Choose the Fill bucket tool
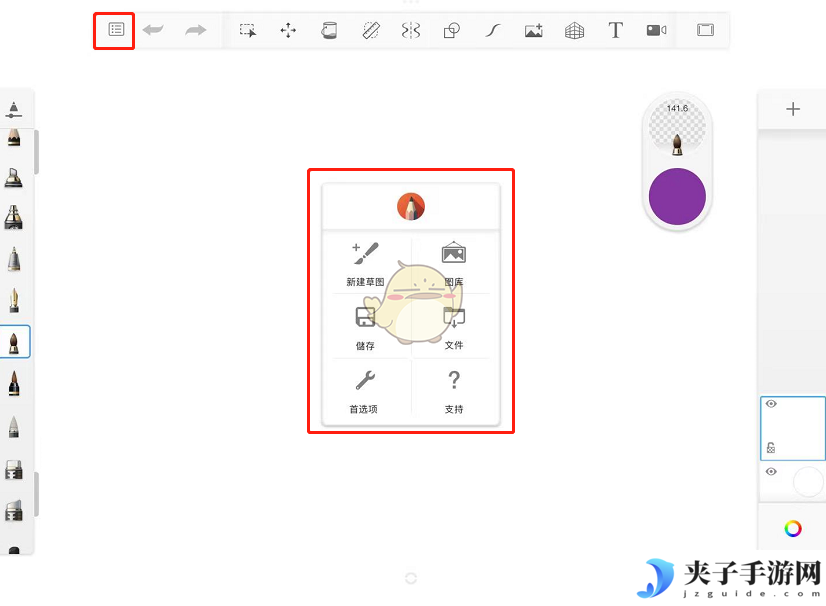This screenshot has height=606, width=826. [329, 30]
